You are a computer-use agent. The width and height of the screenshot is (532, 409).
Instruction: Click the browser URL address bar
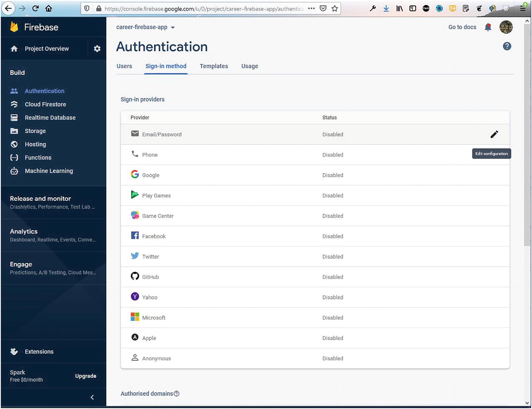(204, 9)
